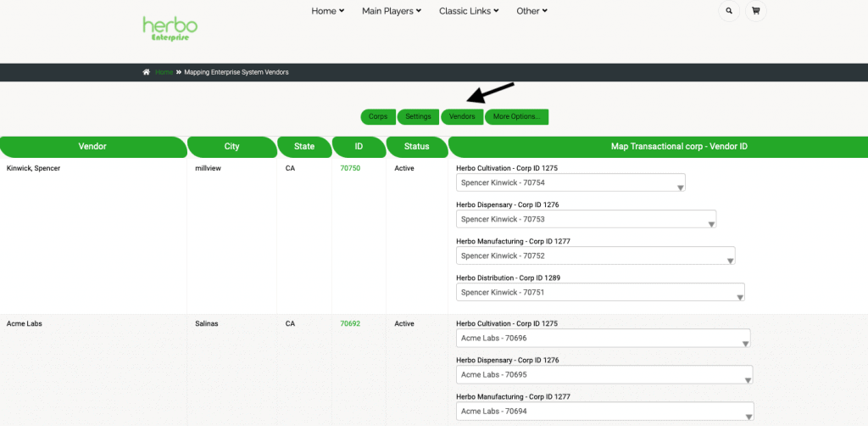The image size is (868, 426).
Task: Click the 'Salinas' city cell
Action: point(207,323)
